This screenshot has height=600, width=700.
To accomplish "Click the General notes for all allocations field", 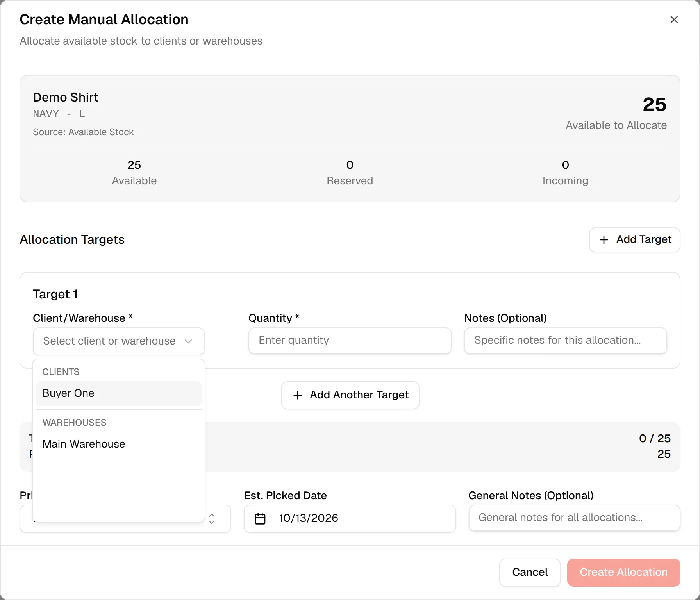I will (x=575, y=518).
